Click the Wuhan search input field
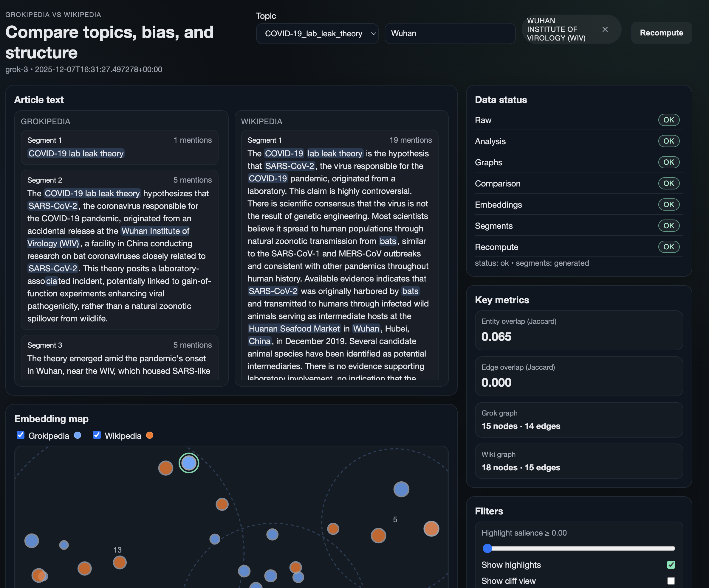Viewport: 709px width, 588px height. click(449, 33)
